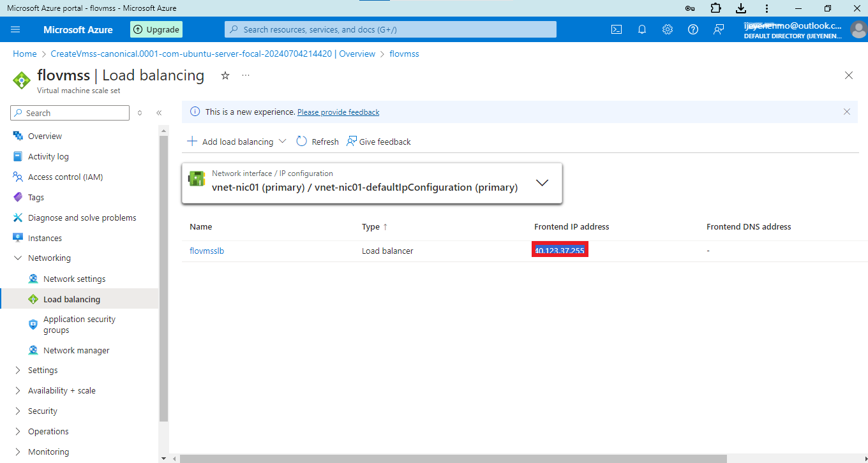This screenshot has width=868, height=463.
Task: Click the Upgrade button
Action: pyautogui.click(x=156, y=29)
